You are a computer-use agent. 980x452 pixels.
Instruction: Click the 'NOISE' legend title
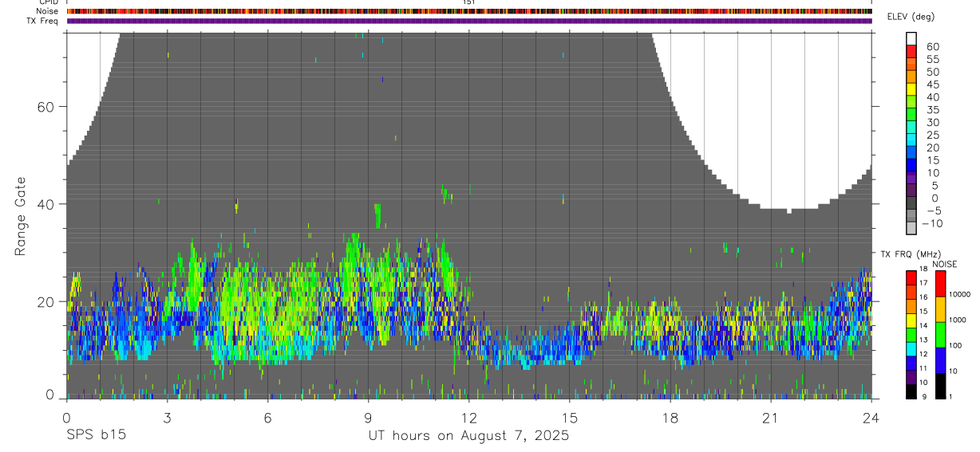[944, 264]
